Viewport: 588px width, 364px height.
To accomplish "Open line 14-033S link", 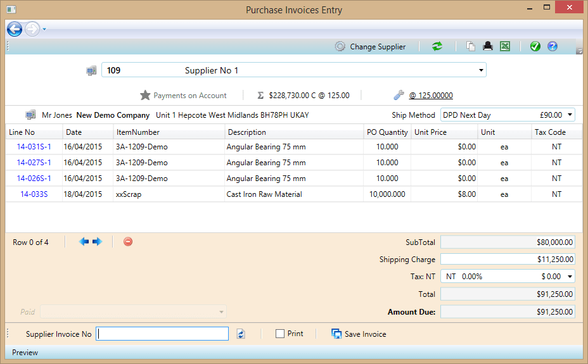I will 34,194.
